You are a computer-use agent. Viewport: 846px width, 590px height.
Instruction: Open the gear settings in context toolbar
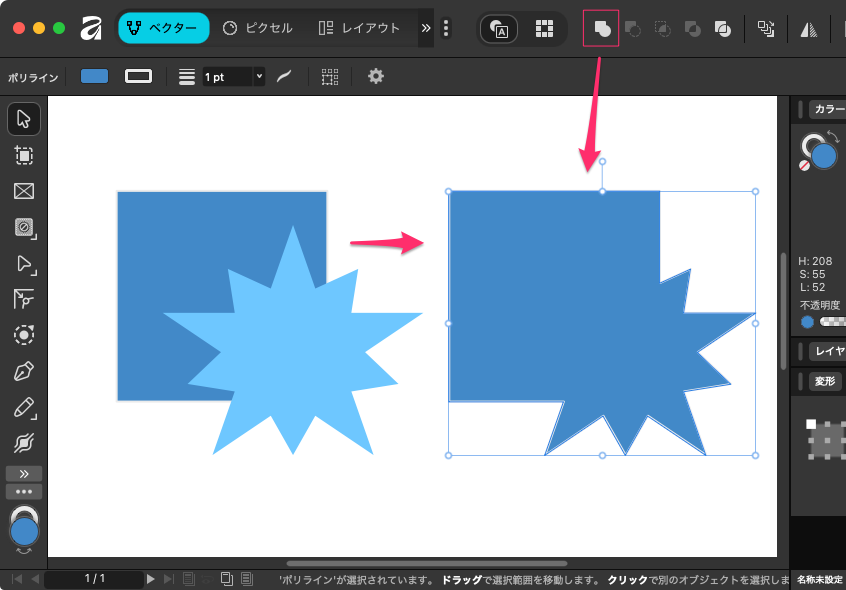point(376,76)
